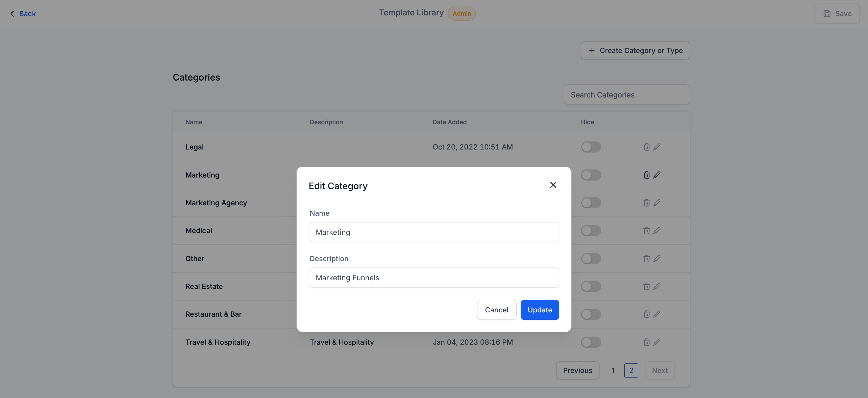Delete the Medical category

click(646, 231)
